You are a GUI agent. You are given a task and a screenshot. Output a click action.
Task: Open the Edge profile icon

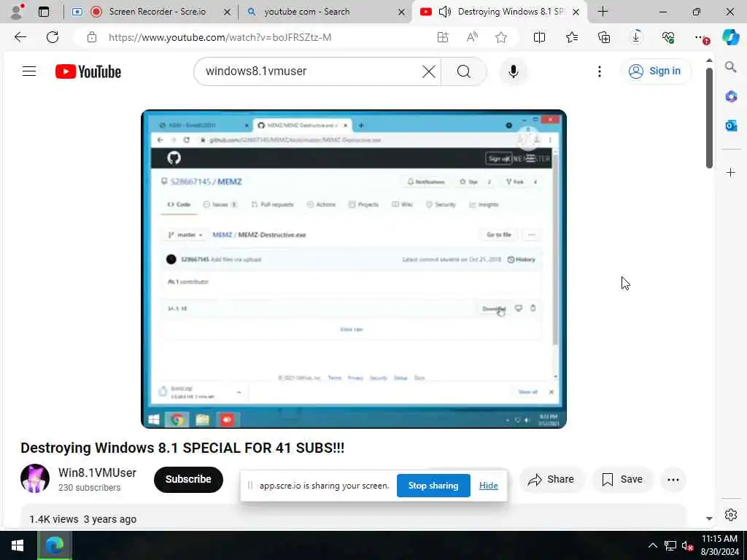[17, 12]
